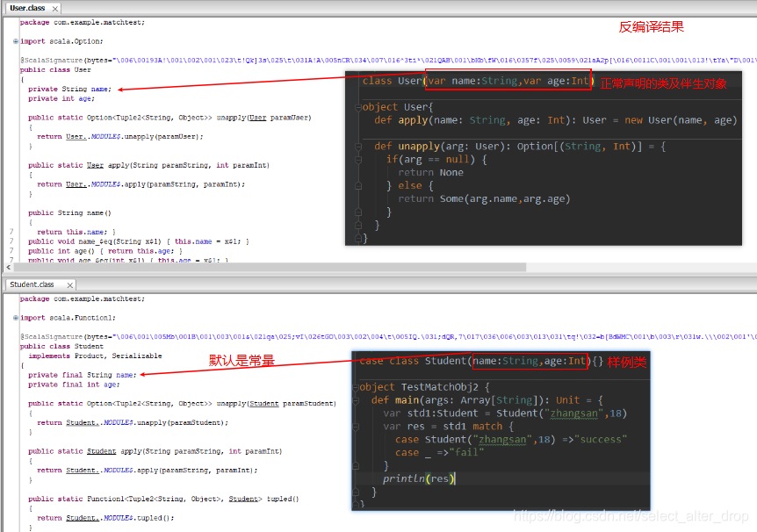Open Student link in 'return Student..MODULE$.unapply(paramStudent)'
The height and width of the screenshot is (532, 757).
(x=81, y=423)
